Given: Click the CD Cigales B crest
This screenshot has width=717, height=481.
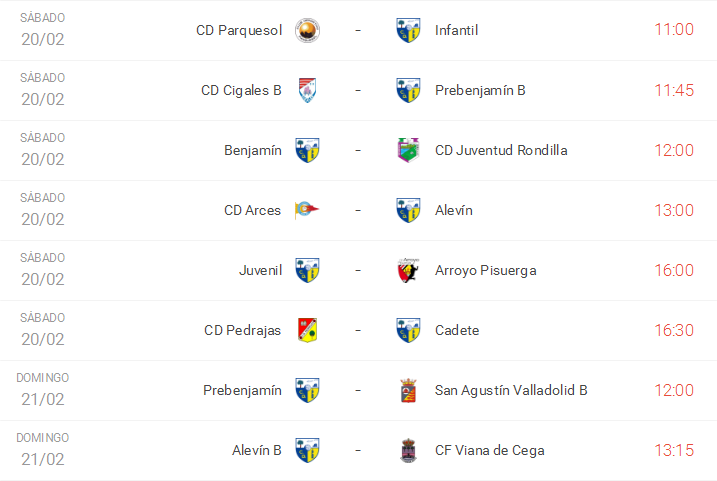Looking at the screenshot, I should pyautogui.click(x=307, y=90).
